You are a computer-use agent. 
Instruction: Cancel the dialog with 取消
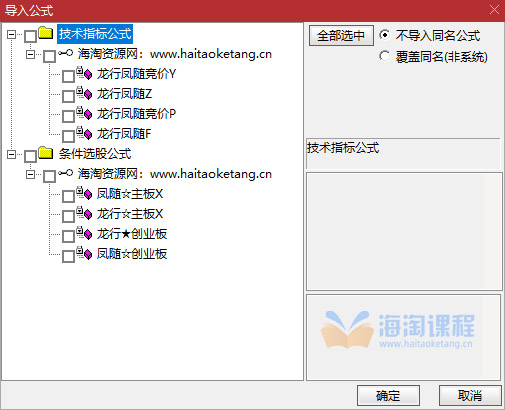(x=470, y=396)
